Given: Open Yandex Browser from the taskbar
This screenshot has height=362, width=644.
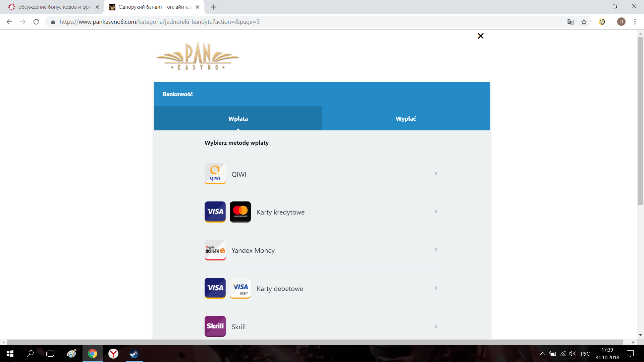Looking at the screenshot, I should pyautogui.click(x=113, y=354).
